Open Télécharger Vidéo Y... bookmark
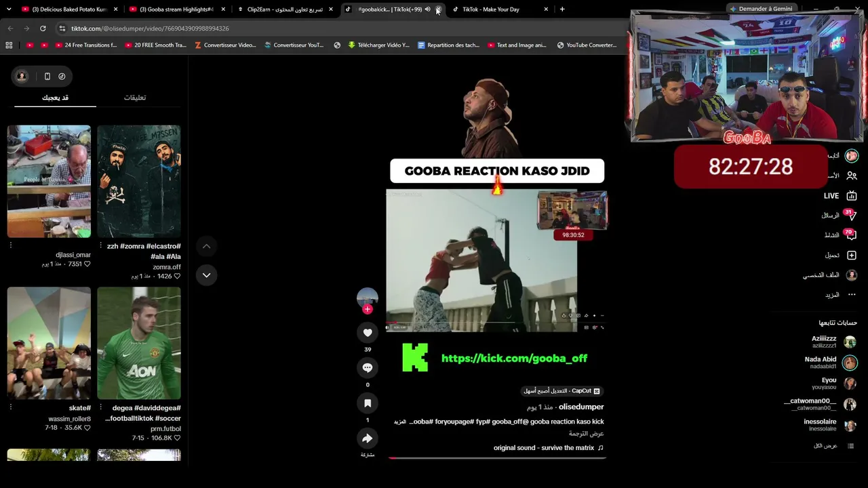This screenshot has height=488, width=868. click(379, 45)
